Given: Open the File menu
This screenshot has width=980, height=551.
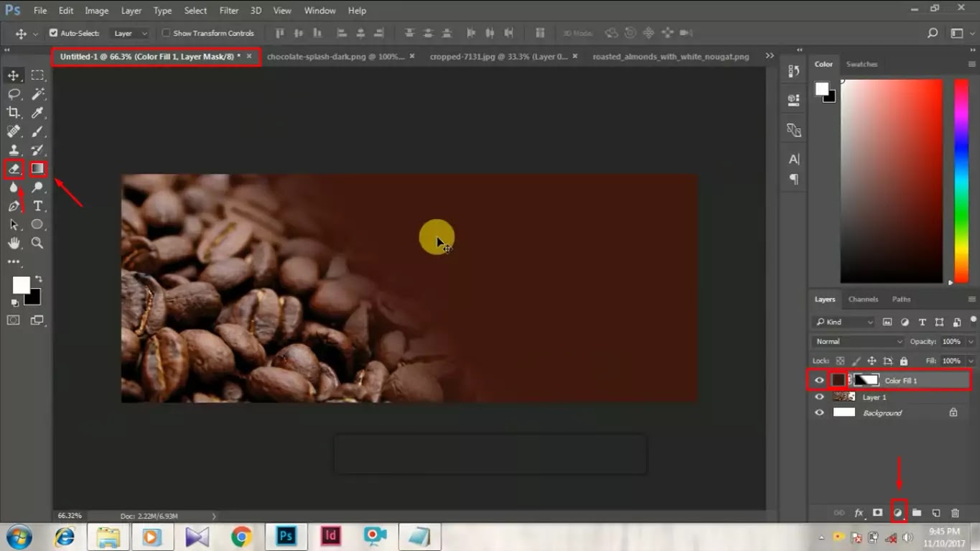Looking at the screenshot, I should [x=40, y=11].
